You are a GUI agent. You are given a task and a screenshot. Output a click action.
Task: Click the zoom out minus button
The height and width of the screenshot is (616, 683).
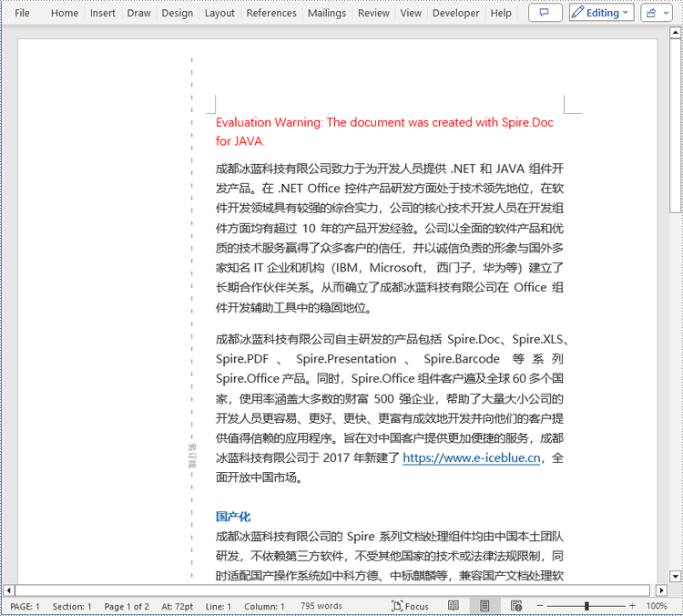[x=540, y=606]
